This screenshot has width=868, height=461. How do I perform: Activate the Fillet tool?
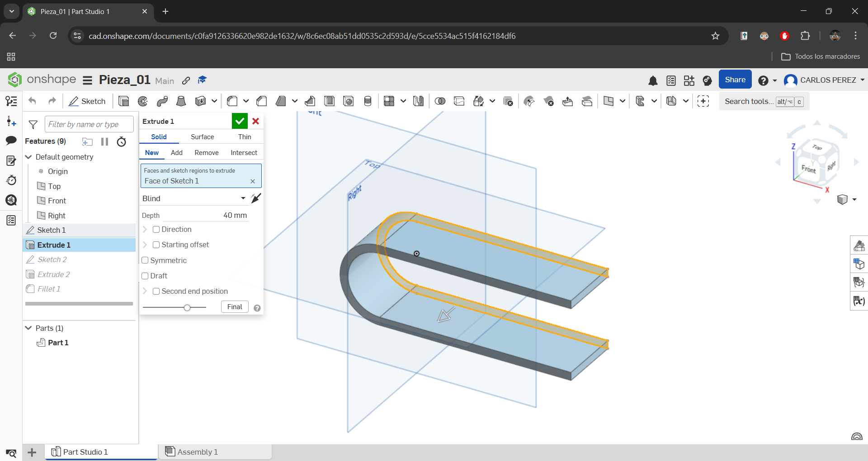(233, 101)
